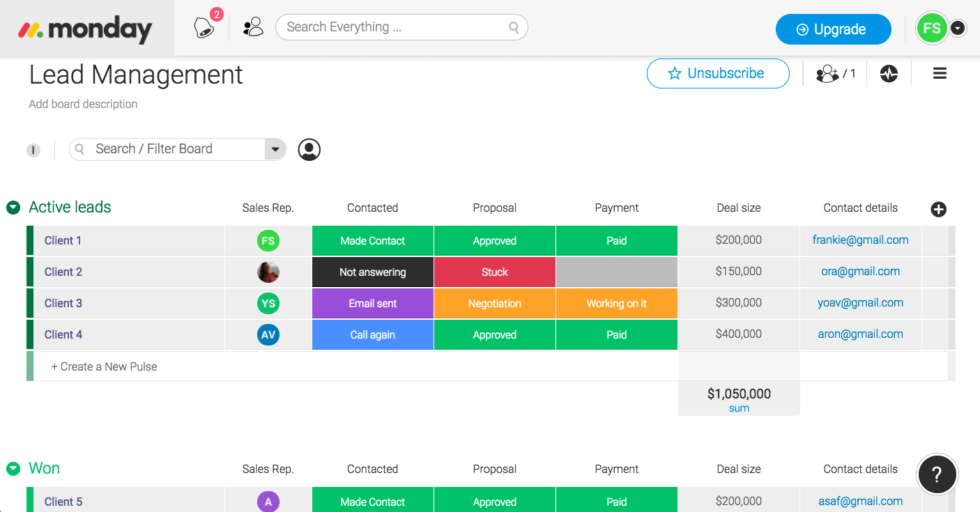Open the notifications bell icon

click(x=204, y=28)
